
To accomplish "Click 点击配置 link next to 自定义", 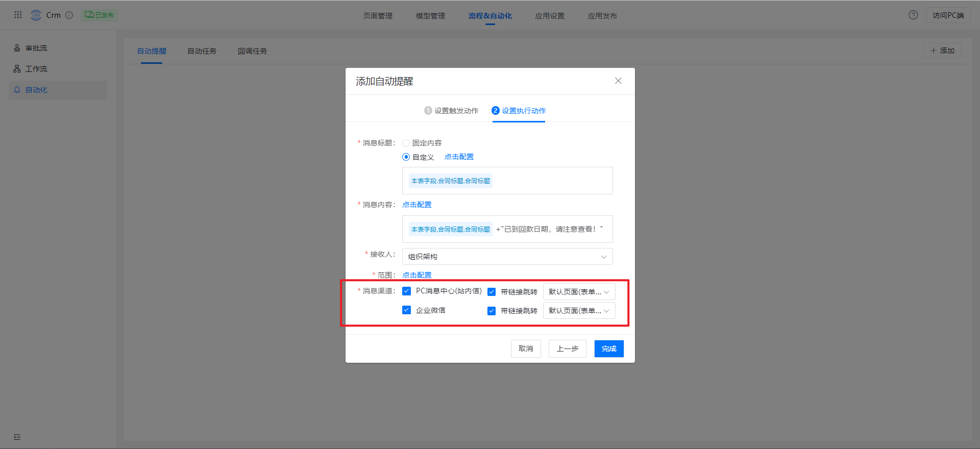I will pos(459,157).
